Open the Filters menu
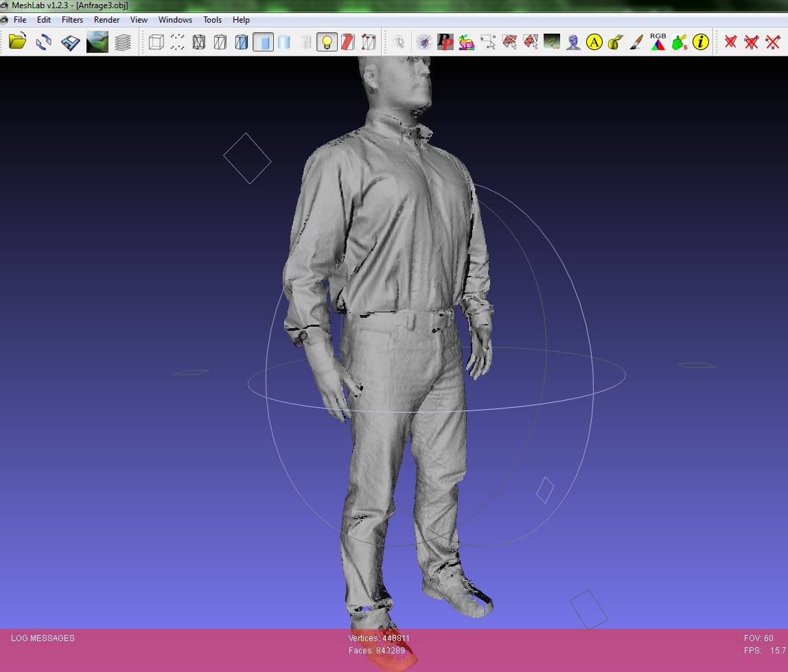The width and height of the screenshot is (788, 672). (x=72, y=20)
